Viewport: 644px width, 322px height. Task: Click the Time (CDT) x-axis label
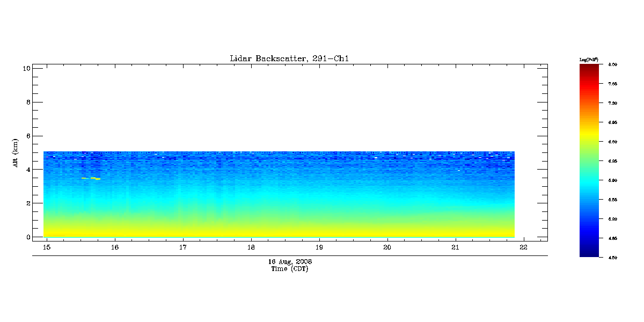pos(290,268)
